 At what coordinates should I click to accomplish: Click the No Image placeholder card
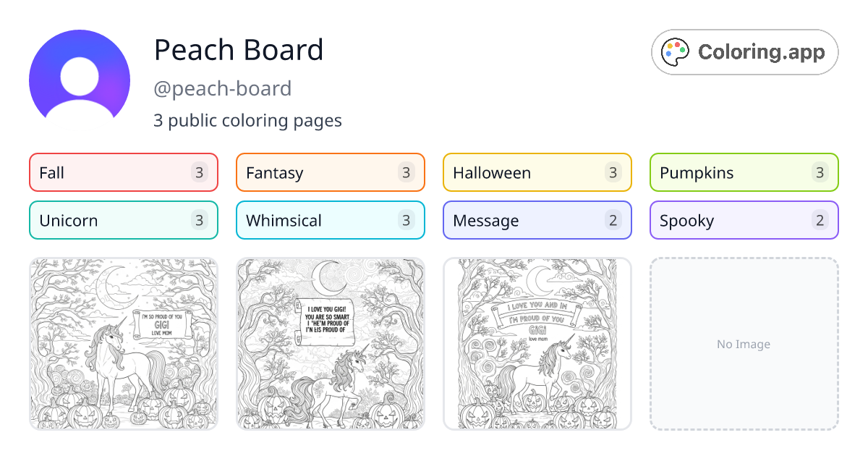(x=744, y=344)
